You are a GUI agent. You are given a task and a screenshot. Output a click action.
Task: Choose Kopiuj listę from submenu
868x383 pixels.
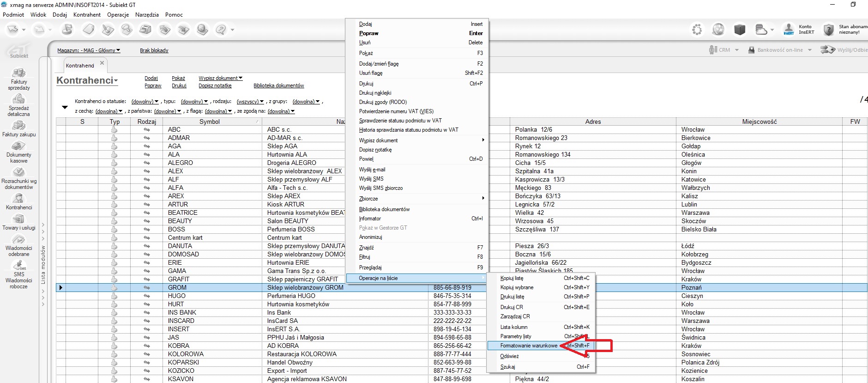(x=541, y=278)
